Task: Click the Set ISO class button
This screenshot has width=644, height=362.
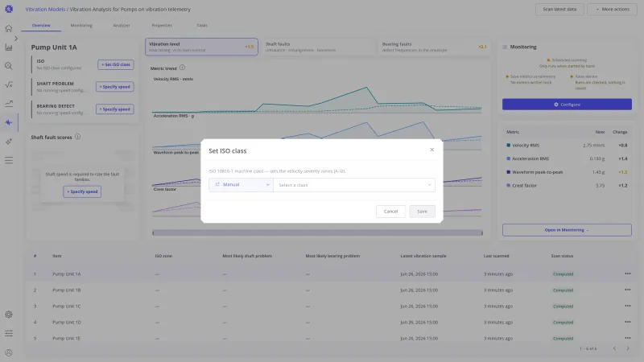Action: point(116,64)
